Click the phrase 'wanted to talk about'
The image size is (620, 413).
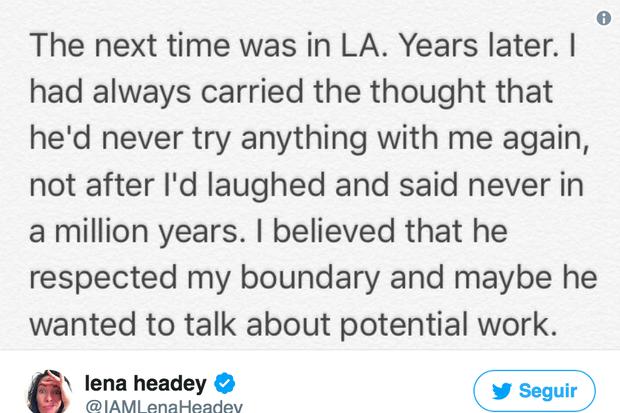click(x=180, y=324)
